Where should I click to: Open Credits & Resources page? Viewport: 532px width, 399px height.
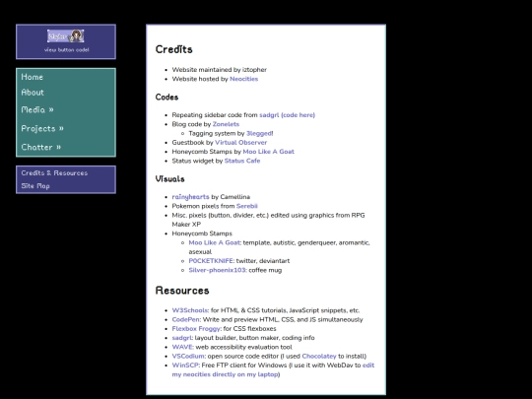pos(54,173)
